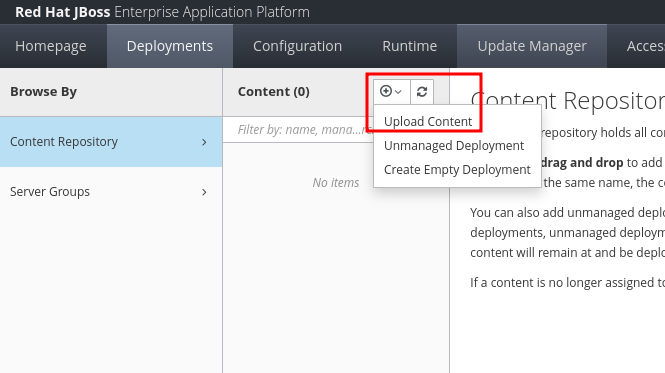Go to the Homepage tab
This screenshot has width=665, height=373.
tap(51, 46)
